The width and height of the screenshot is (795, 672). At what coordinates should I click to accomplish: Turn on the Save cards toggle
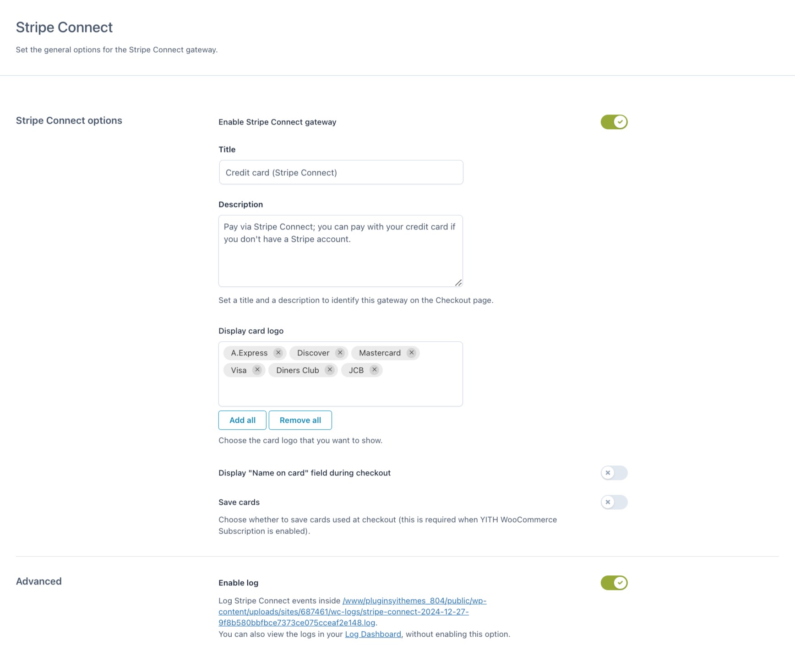coord(614,502)
